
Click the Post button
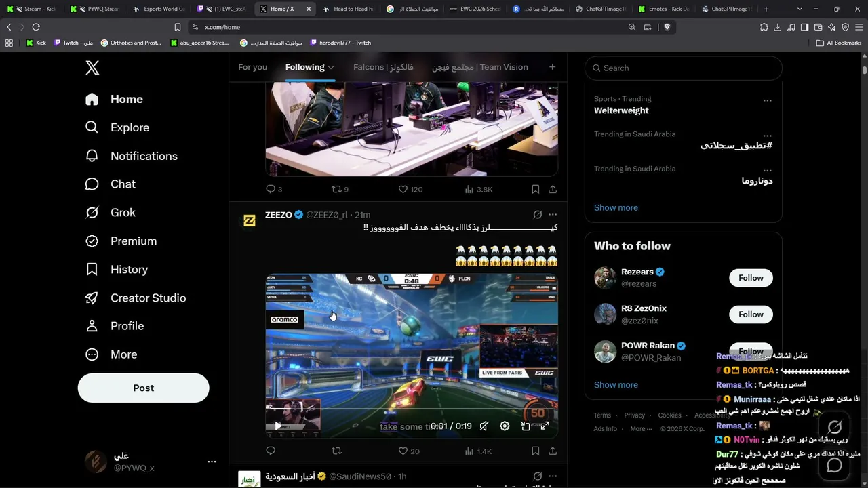[x=143, y=388]
